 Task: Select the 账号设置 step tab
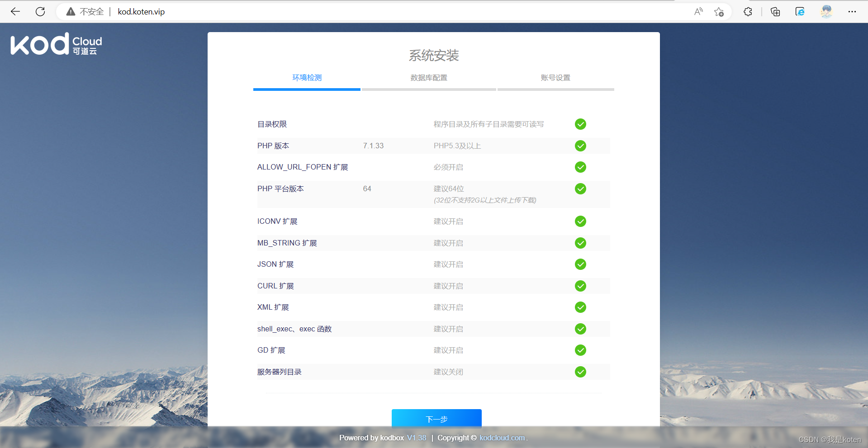point(555,78)
